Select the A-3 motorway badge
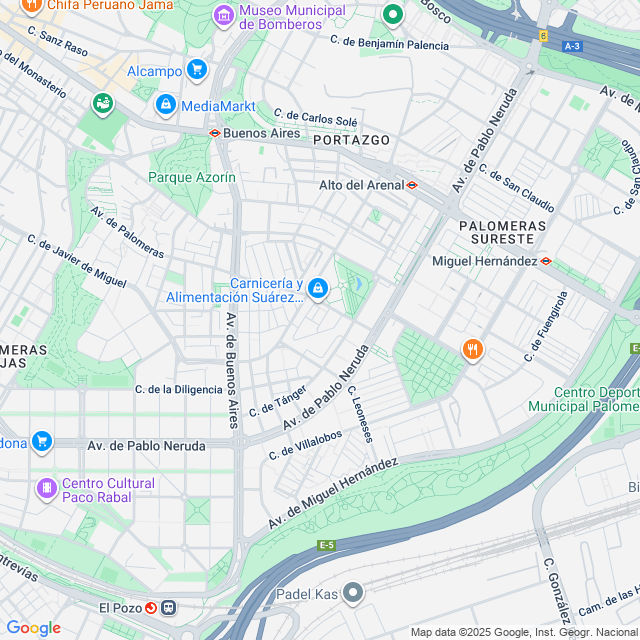The image size is (640, 640). (x=572, y=46)
